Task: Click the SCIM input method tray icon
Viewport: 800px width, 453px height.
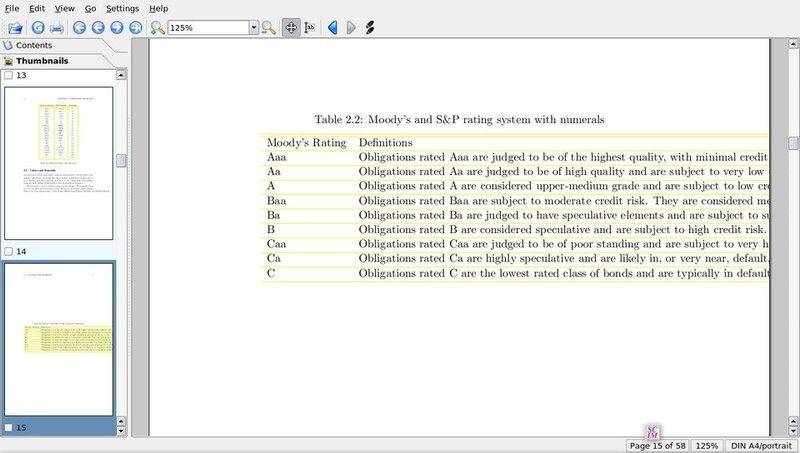Action: (652, 432)
